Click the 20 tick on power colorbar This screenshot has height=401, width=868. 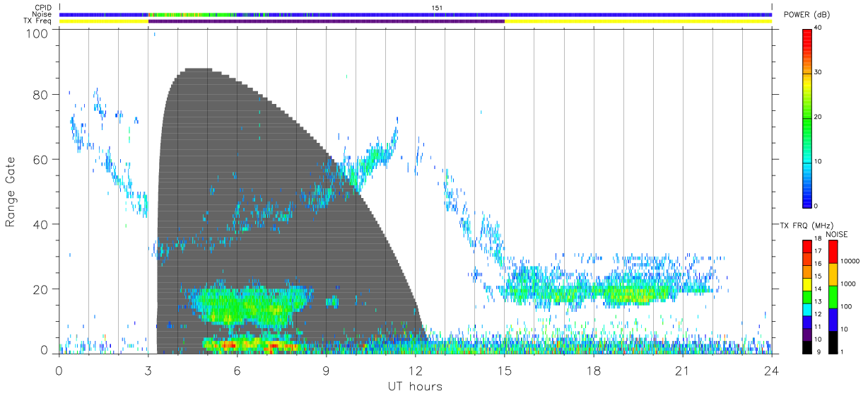point(819,117)
